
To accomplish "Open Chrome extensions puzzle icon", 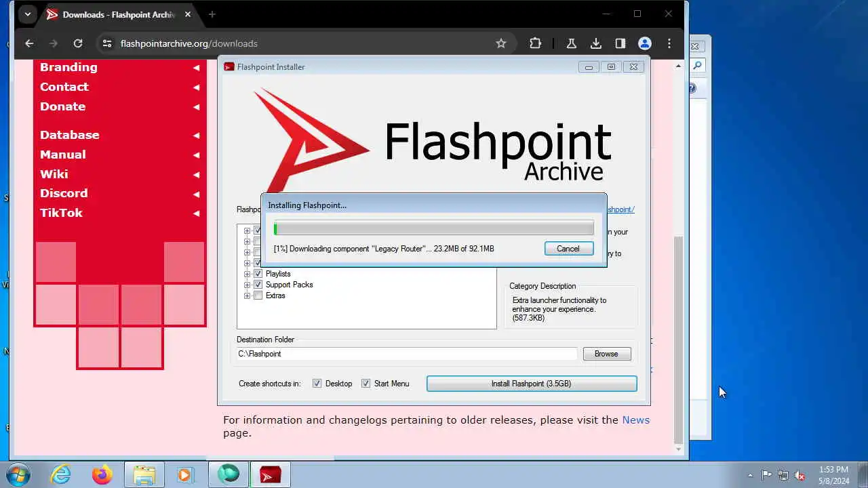I will [x=536, y=43].
